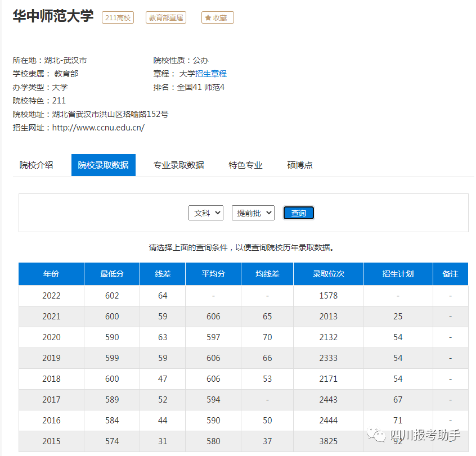Select the 院校录取数据 tab
The height and width of the screenshot is (456, 476).
104,165
